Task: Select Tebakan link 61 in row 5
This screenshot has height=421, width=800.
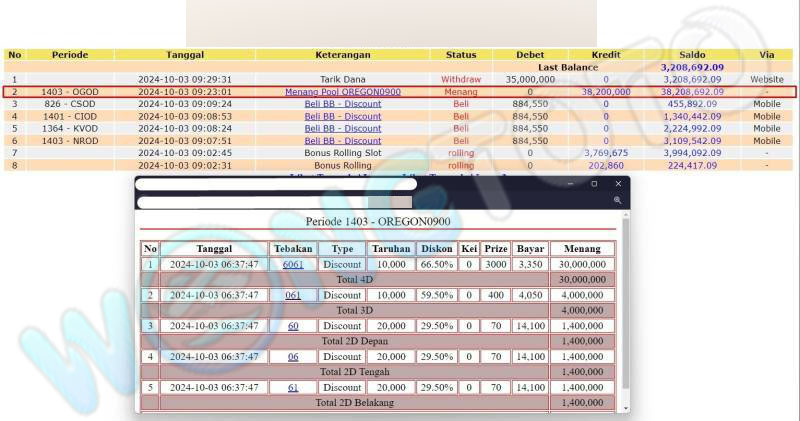Action: (x=293, y=387)
